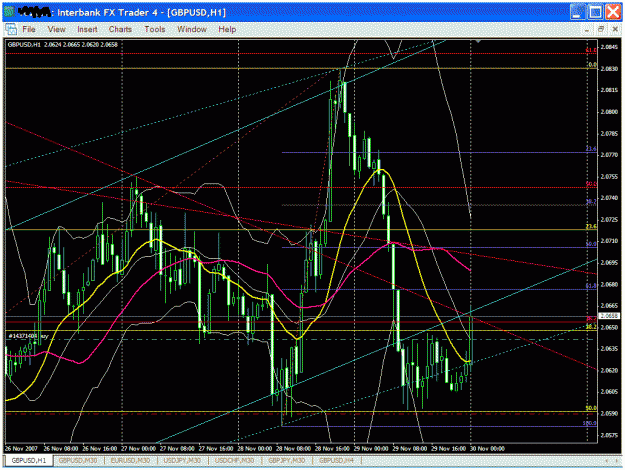The width and height of the screenshot is (625, 470).
Task: Click the 27 Nov 00:00 time label
Action: 138,448
